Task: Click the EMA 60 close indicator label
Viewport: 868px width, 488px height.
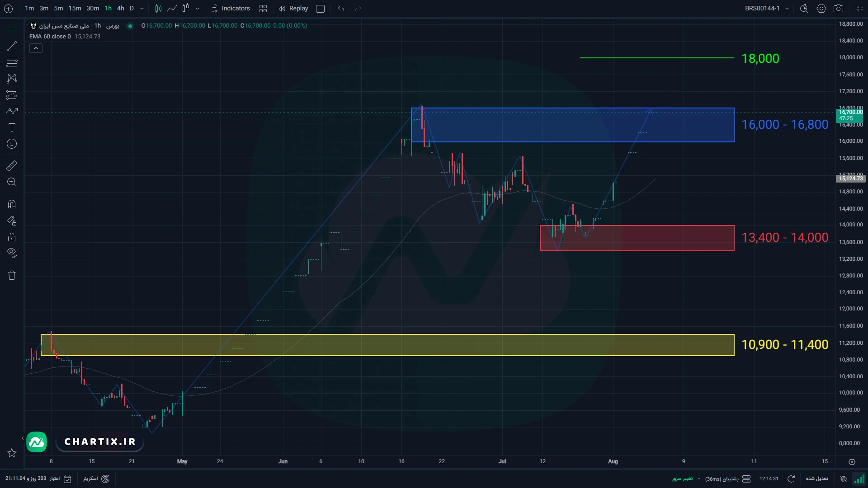Action: [50, 37]
